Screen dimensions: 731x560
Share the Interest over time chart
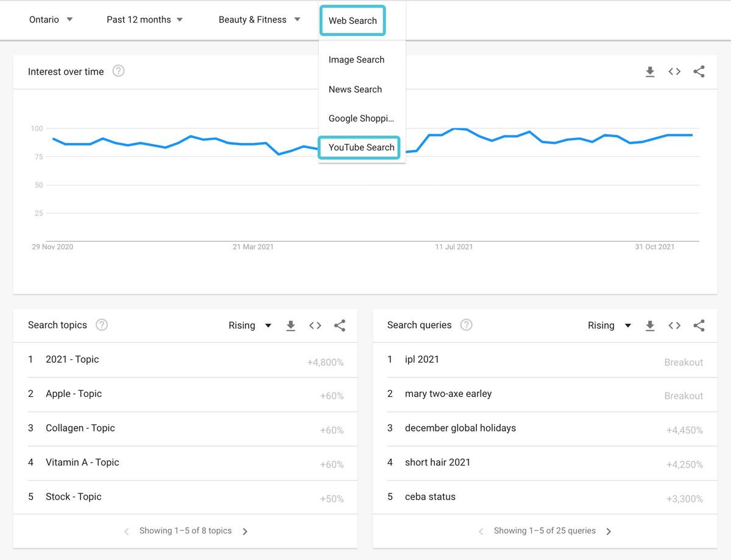click(x=699, y=72)
